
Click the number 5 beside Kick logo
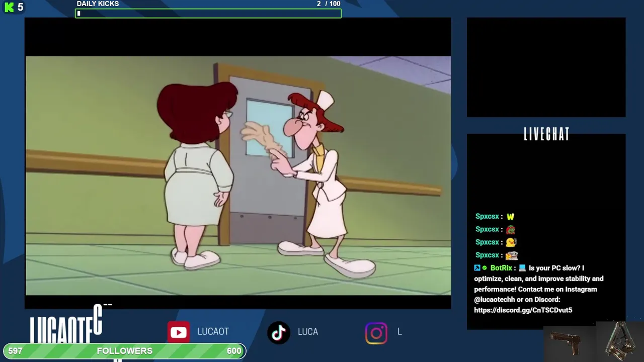(x=21, y=8)
